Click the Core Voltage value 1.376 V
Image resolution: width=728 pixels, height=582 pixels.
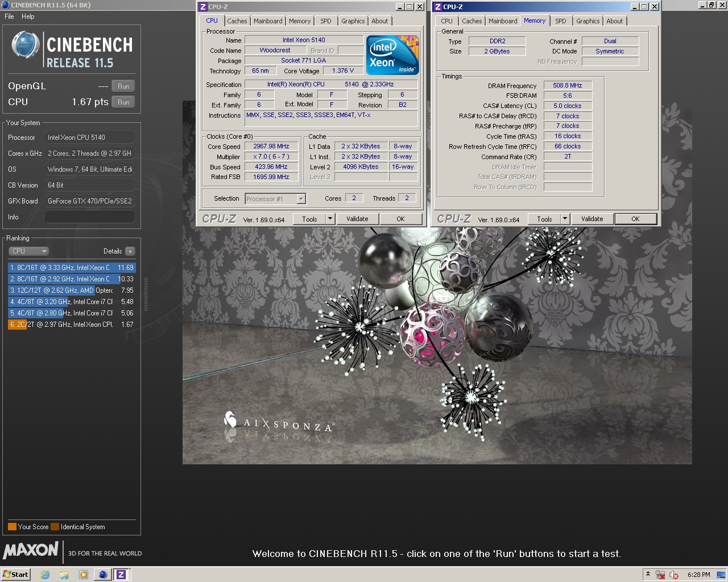click(x=342, y=71)
